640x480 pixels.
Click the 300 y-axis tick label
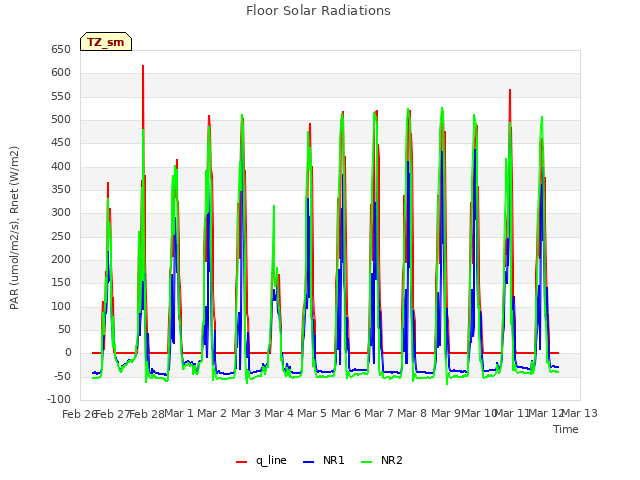pos(61,213)
